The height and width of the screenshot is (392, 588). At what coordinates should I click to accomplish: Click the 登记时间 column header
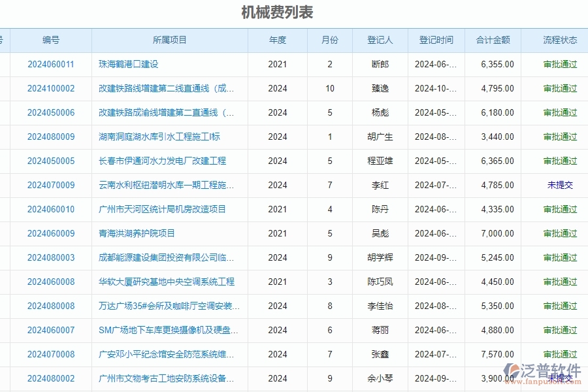coord(436,40)
